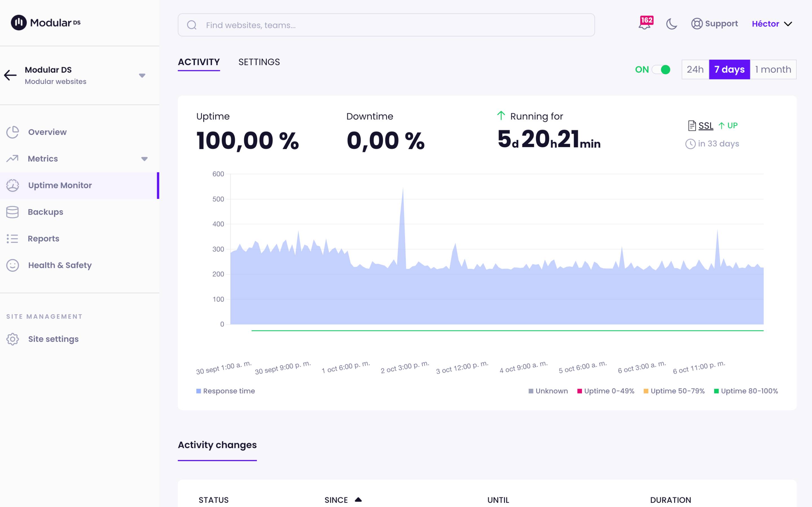Open the Reports section
Image resolution: width=812 pixels, height=507 pixels.
(43, 238)
